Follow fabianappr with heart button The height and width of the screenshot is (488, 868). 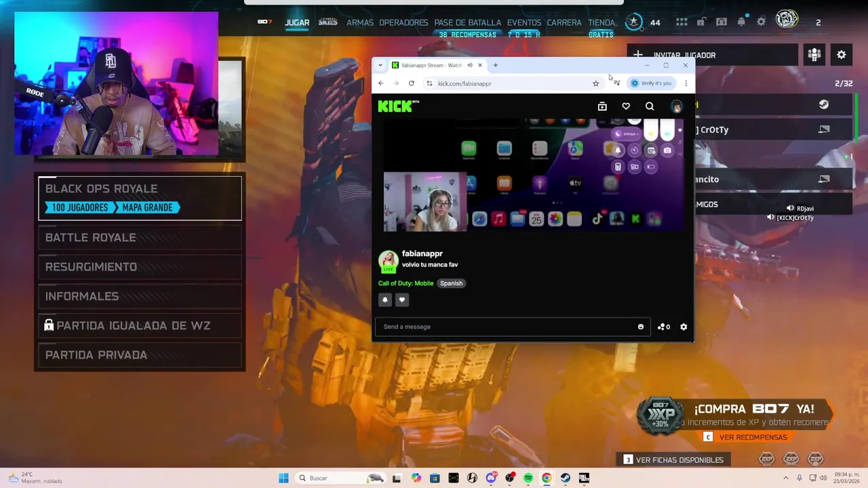pos(402,300)
